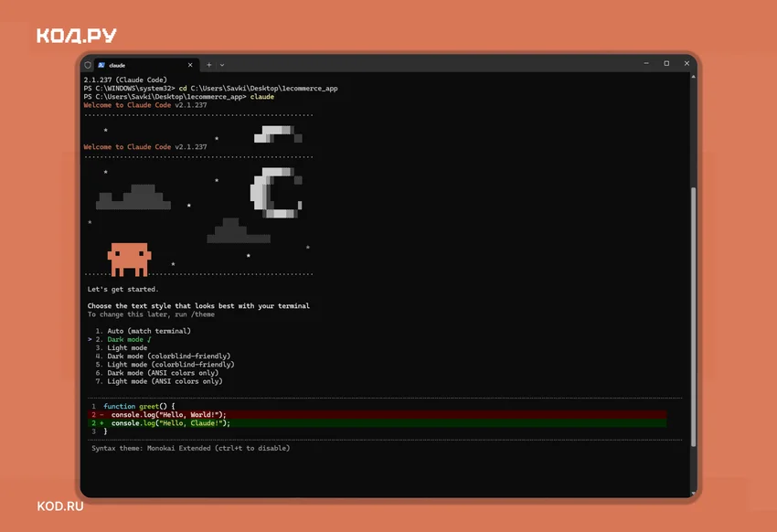Click the claude command in the prompt
This screenshot has height=532, width=777.
[262, 97]
